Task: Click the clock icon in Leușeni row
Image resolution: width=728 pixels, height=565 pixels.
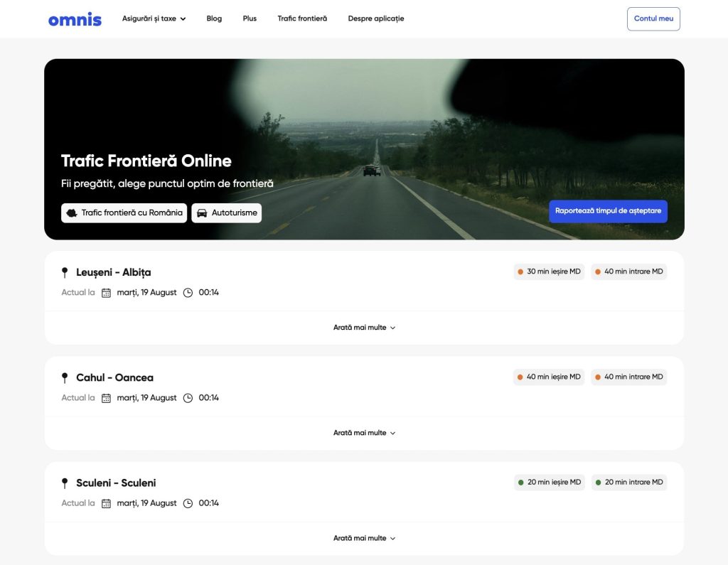Action: (188, 293)
